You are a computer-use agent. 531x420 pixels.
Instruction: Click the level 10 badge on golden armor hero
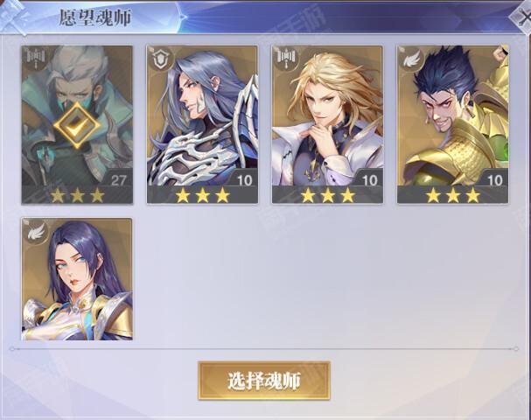click(495, 180)
